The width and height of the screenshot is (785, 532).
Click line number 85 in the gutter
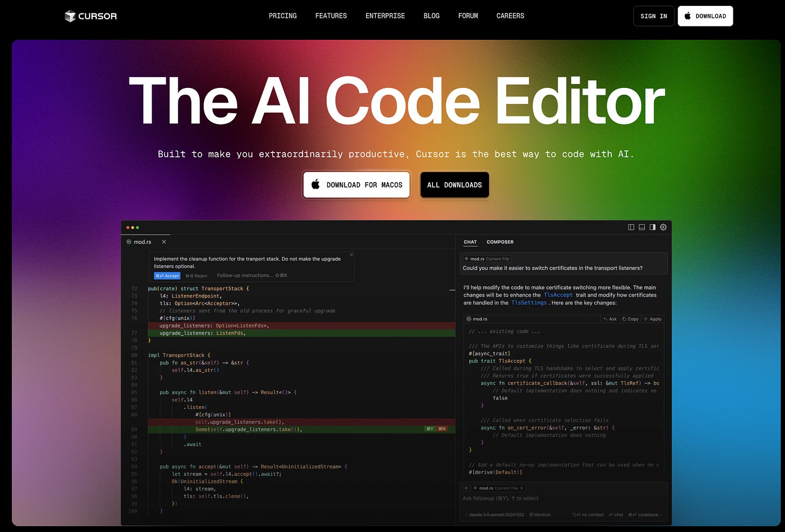(x=134, y=392)
